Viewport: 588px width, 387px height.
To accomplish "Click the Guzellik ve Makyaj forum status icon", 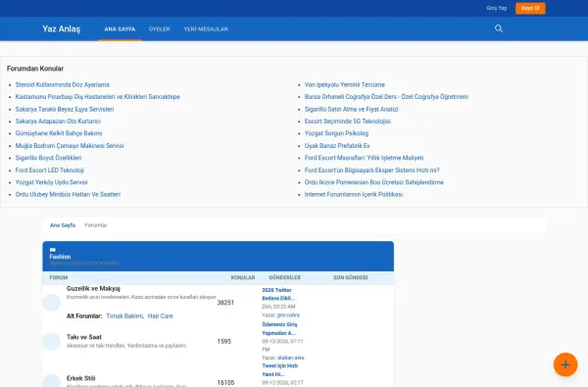I will point(52,303).
